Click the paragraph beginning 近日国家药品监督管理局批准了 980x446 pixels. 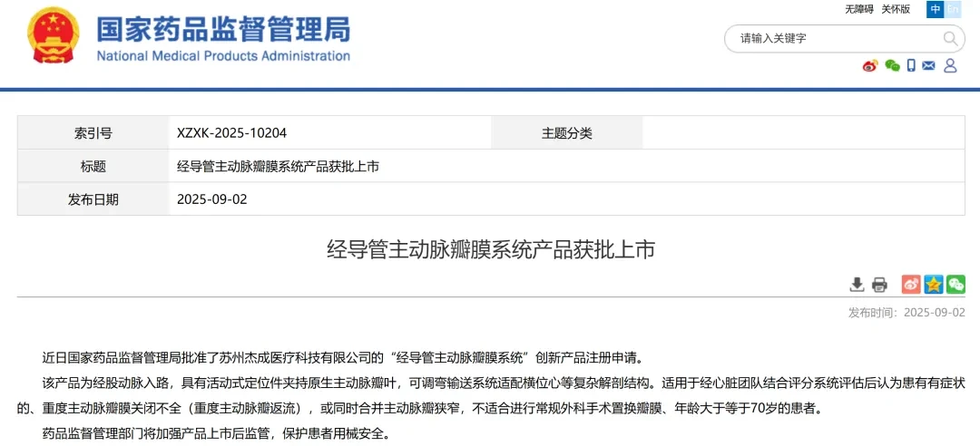tap(342, 358)
